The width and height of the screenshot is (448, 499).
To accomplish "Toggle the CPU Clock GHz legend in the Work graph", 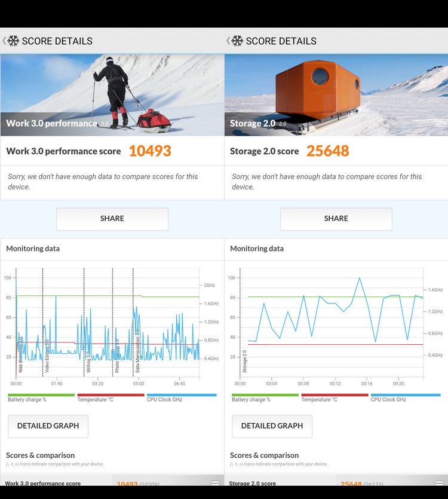I will click(x=182, y=397).
